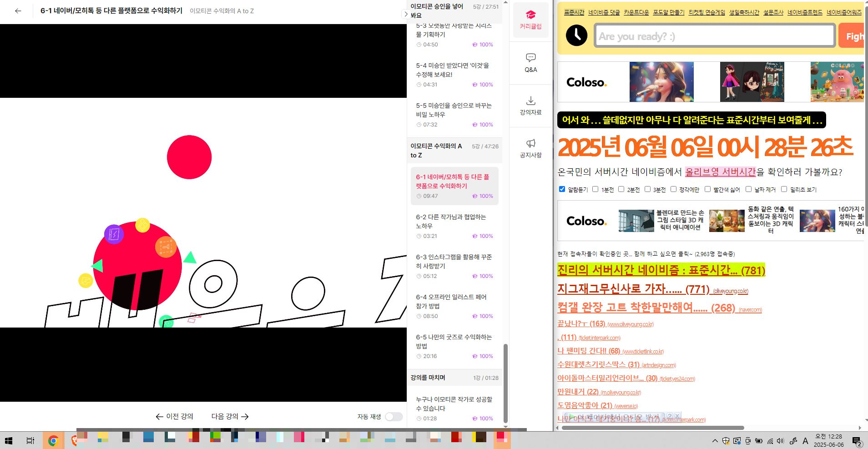Screen dimensions: 868x449
Task: Open the 네이비즘 댓글 tab
Action: coord(604,12)
